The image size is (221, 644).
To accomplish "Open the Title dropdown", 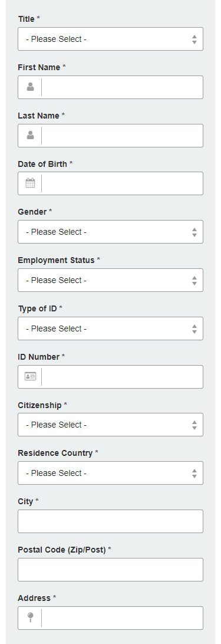I will (x=111, y=39).
